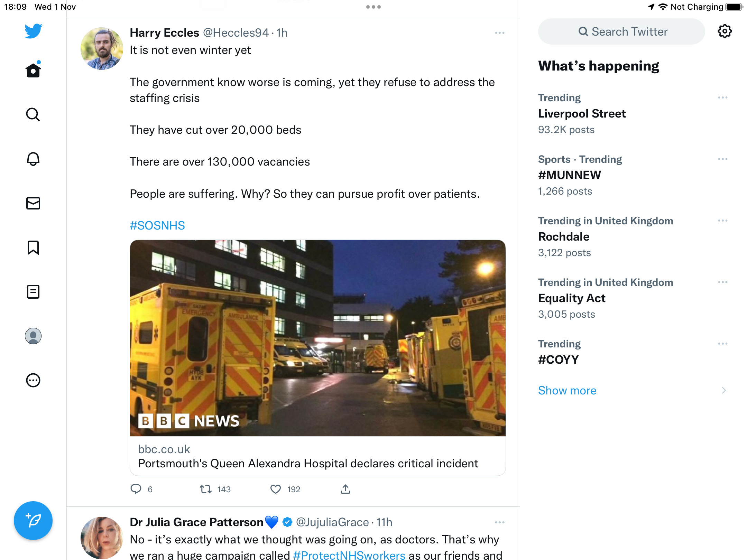Open Messages envelope icon

(x=33, y=203)
